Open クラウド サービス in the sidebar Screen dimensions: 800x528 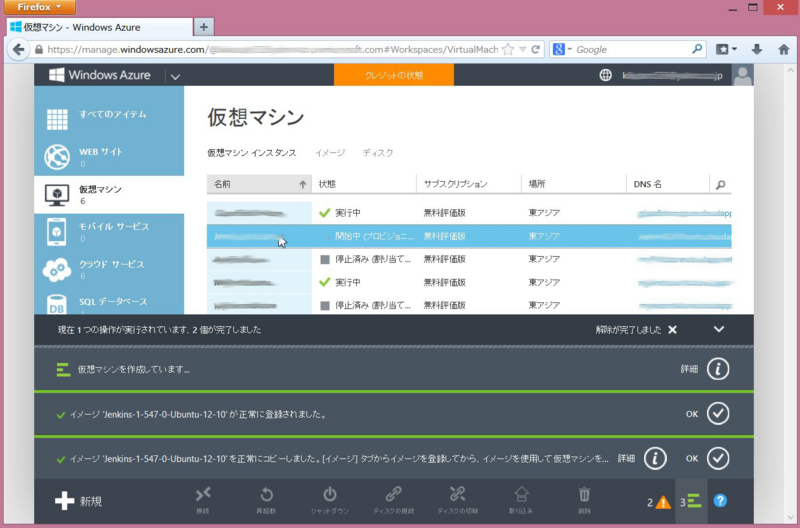[x=109, y=270]
